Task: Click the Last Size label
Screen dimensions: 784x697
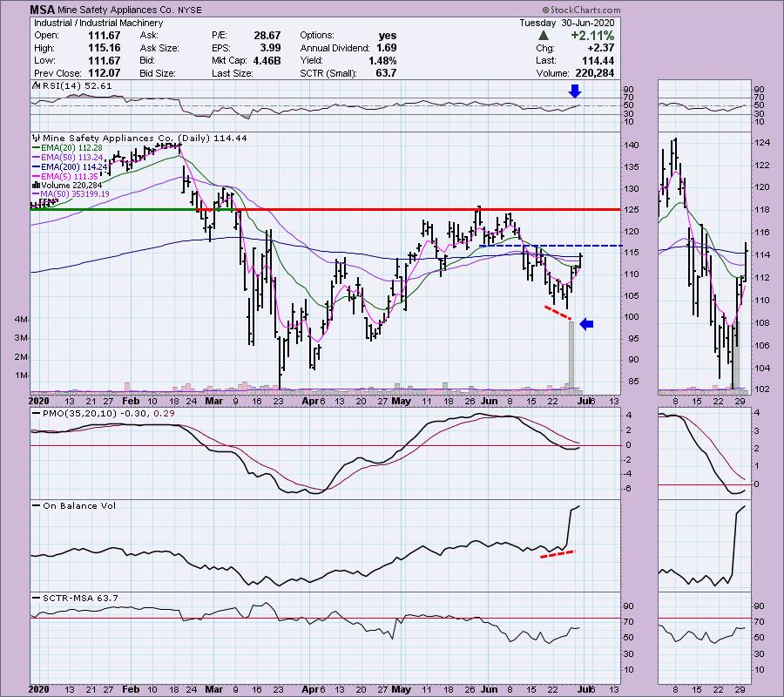Action: (232, 73)
